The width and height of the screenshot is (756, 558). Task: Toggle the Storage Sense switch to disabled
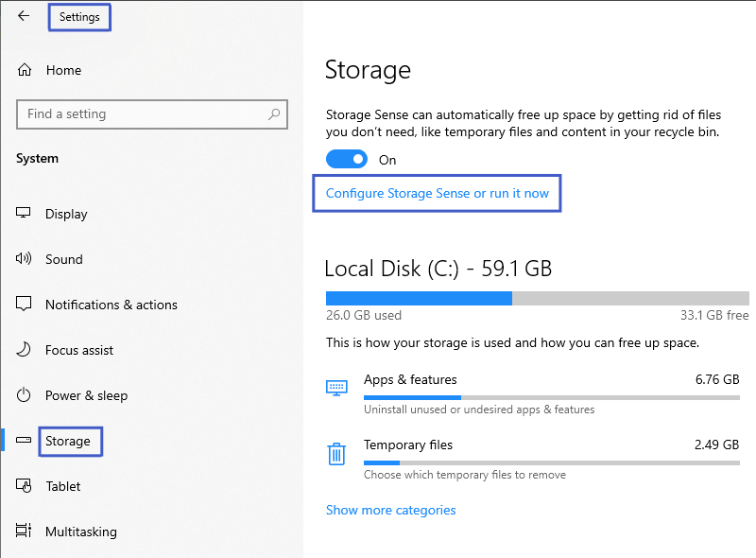pos(347,159)
